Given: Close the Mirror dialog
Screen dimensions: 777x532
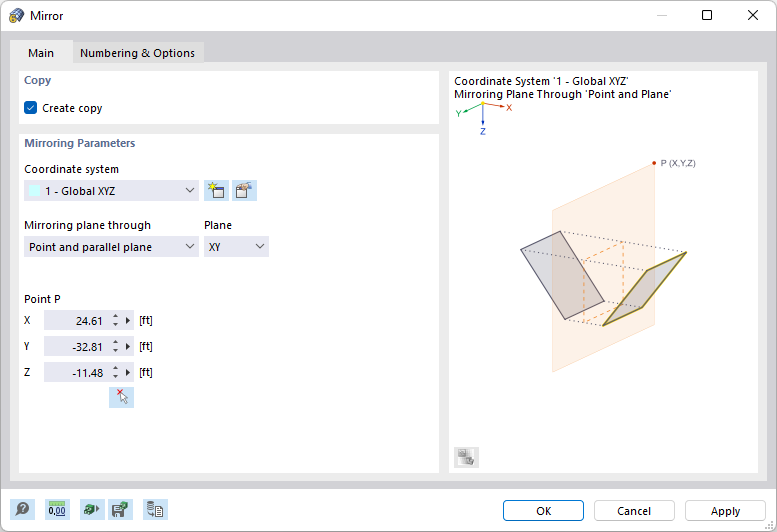Looking at the screenshot, I should pyautogui.click(x=753, y=15).
